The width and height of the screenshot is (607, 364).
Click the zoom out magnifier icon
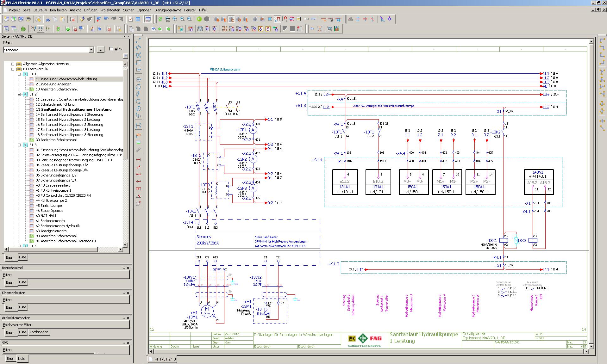pos(182,19)
